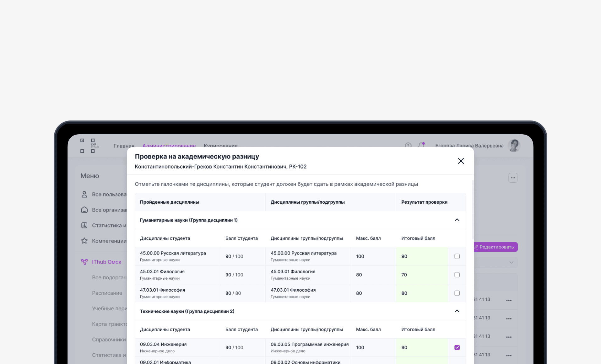
Task: Open Все подорганизации sidebar item
Action: coord(109,277)
